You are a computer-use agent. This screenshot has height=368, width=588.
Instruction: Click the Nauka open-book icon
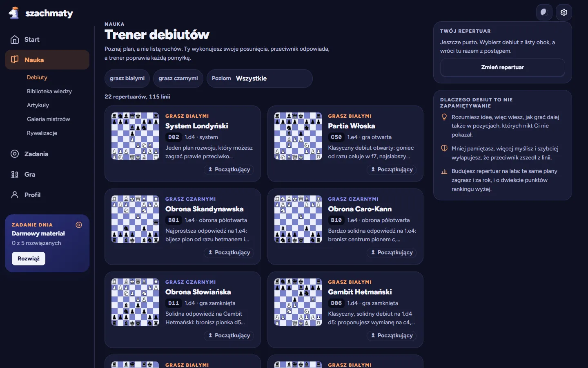pos(15,60)
